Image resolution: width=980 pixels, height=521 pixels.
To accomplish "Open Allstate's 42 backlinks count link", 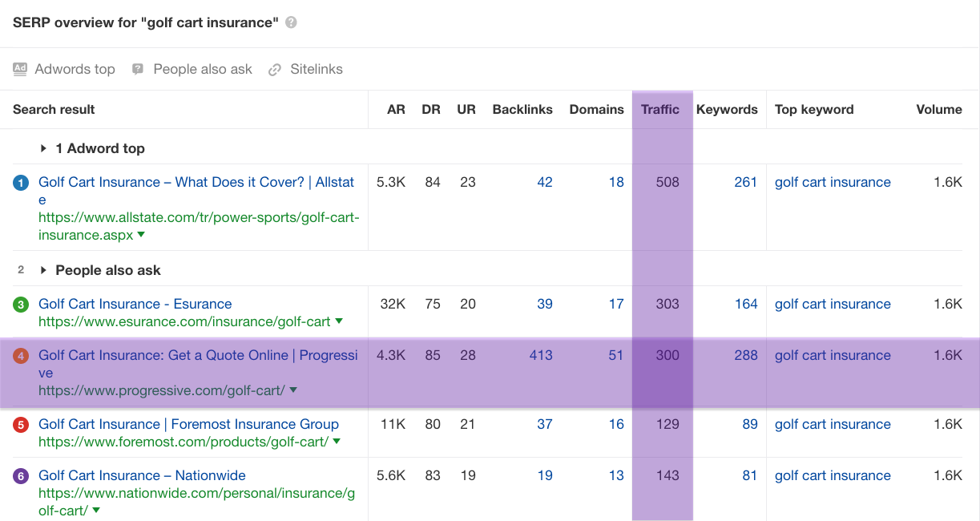I will tap(545, 182).
